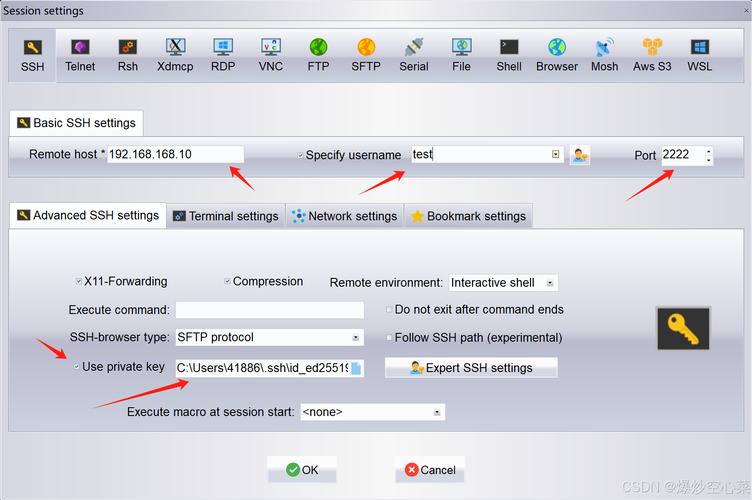Image resolution: width=752 pixels, height=500 pixels.
Task: Select the Telnet session type icon
Action: pyautogui.click(x=80, y=54)
